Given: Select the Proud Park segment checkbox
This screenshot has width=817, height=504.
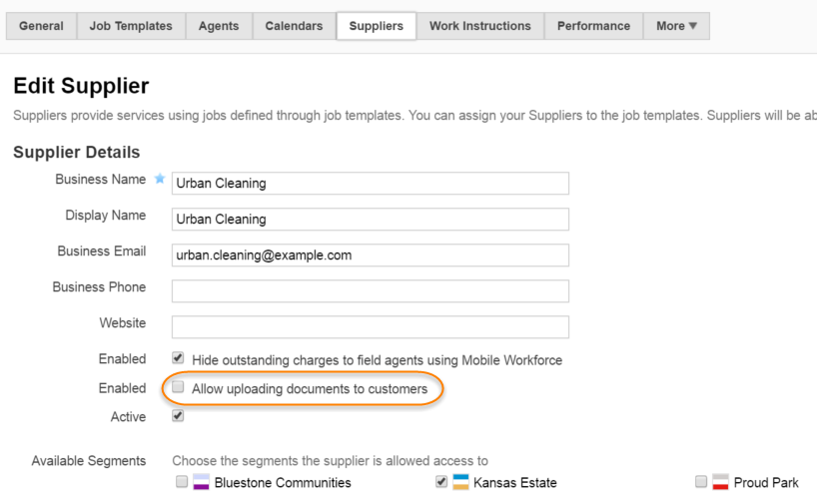Looking at the screenshot, I should click(x=701, y=482).
